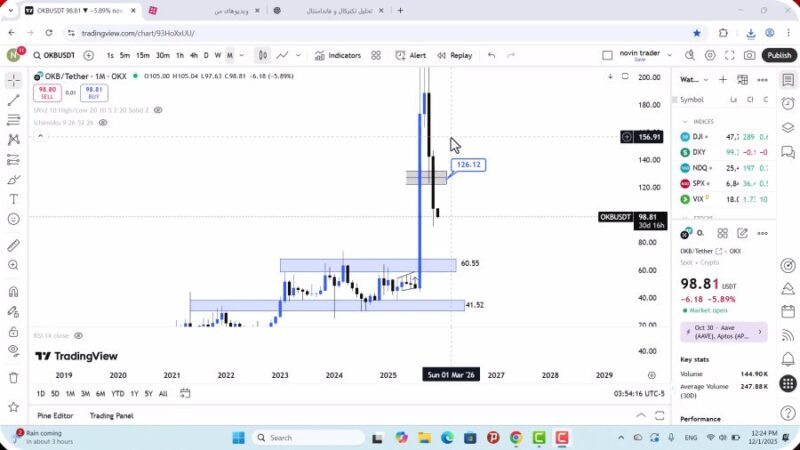Viewport: 800px width, 450px height.
Task: Click the undo arrow in top toolbar
Action: pyautogui.click(x=491, y=56)
